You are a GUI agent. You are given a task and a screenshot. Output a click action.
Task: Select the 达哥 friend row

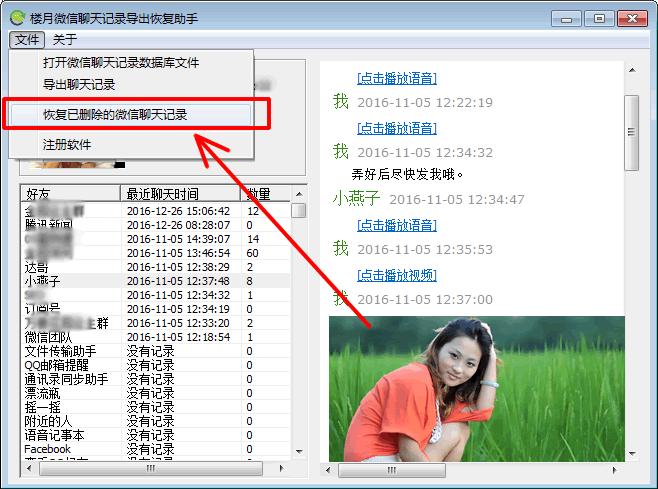pyautogui.click(x=155, y=267)
